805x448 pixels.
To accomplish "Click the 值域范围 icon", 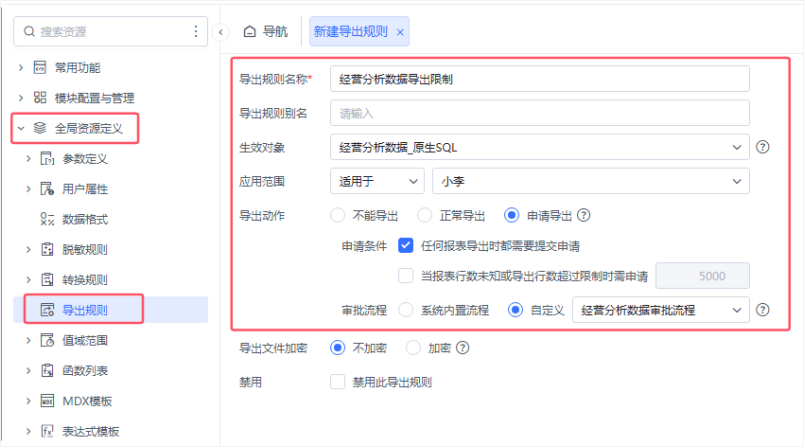I will pos(47,340).
